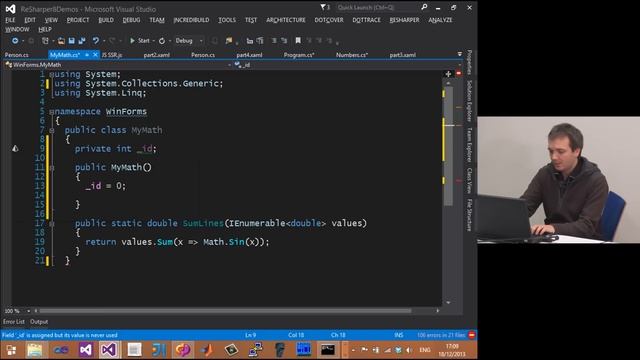Switch to the part4.xaml tab
The height and width of the screenshot is (360, 640).
249,55
